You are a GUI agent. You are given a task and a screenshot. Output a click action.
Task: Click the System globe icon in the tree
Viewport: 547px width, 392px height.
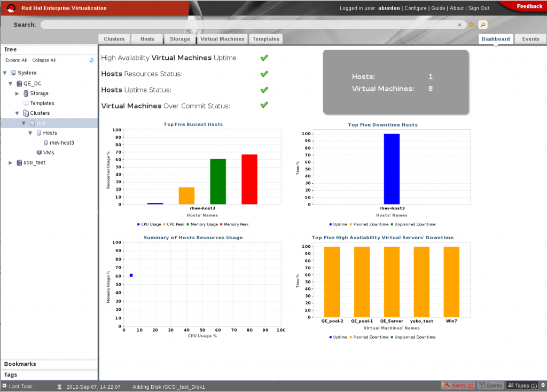13,73
